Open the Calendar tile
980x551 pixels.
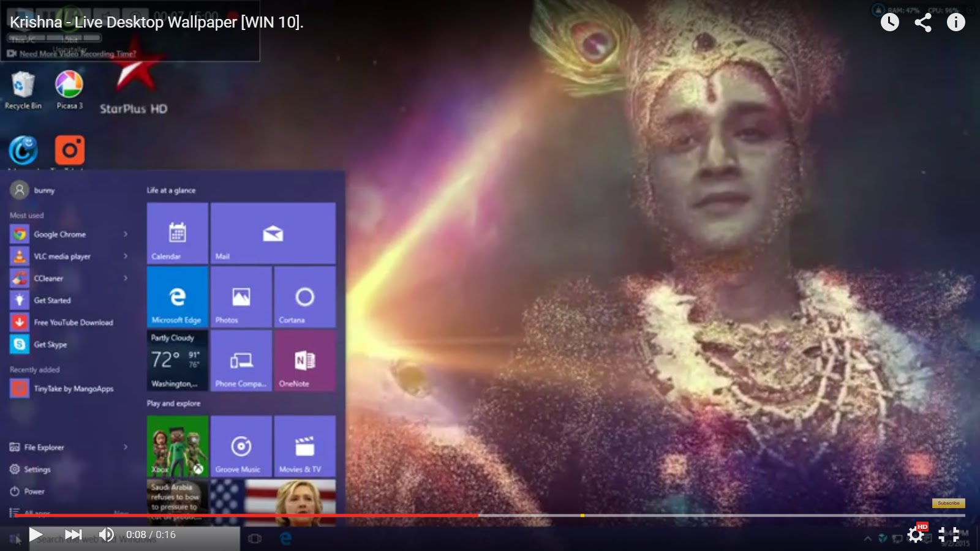pos(177,233)
